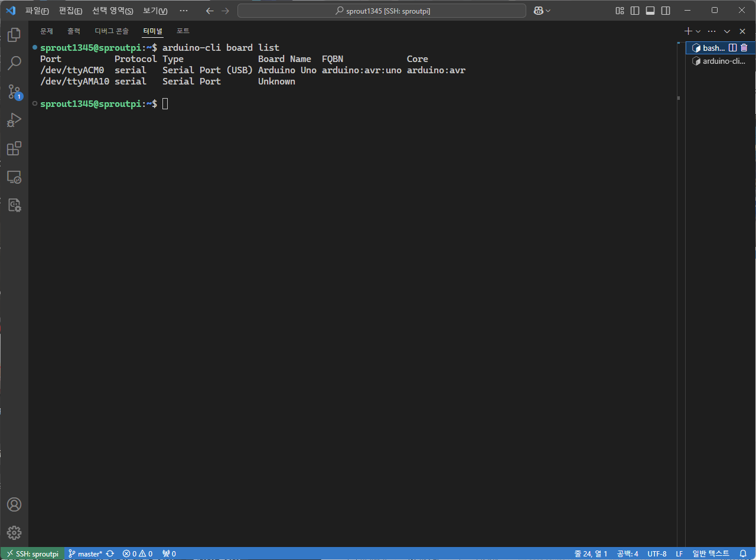Open the new terminal profile dropdown
The width and height of the screenshot is (756, 560).
[698, 31]
